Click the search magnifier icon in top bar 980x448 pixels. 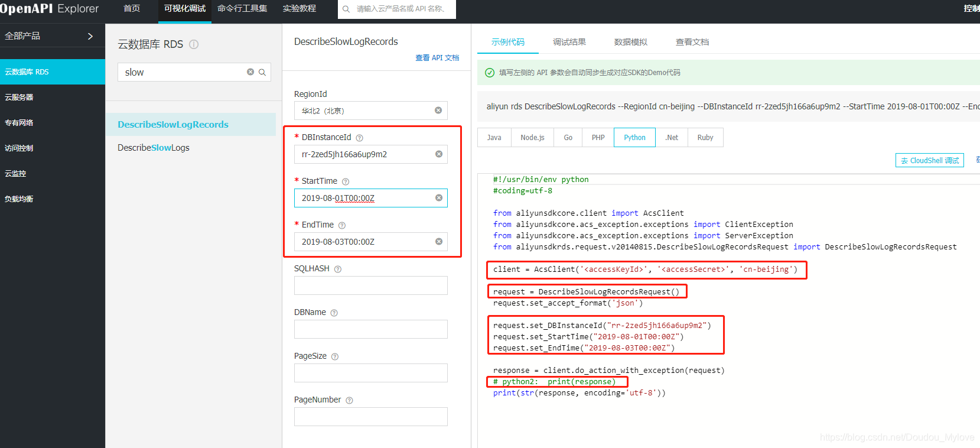pyautogui.click(x=346, y=9)
